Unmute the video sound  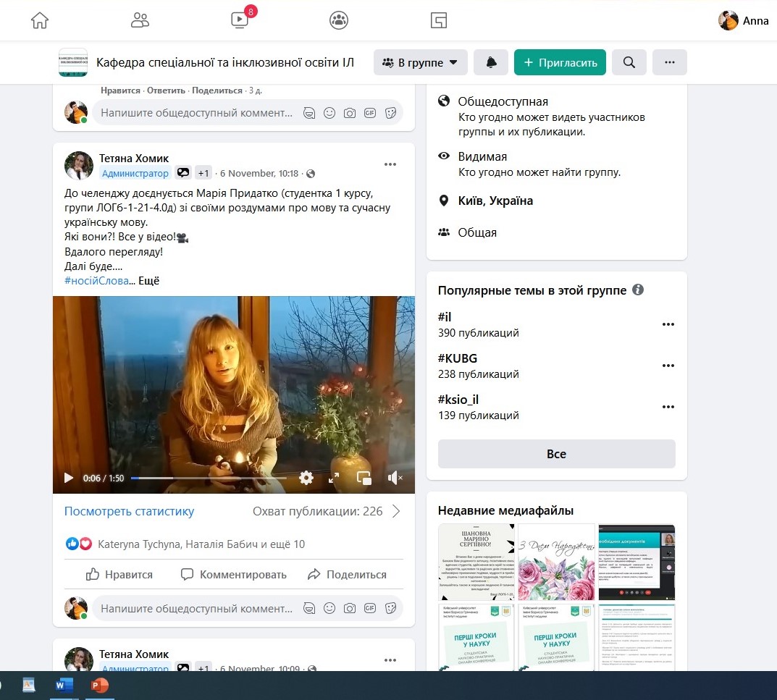(x=395, y=478)
